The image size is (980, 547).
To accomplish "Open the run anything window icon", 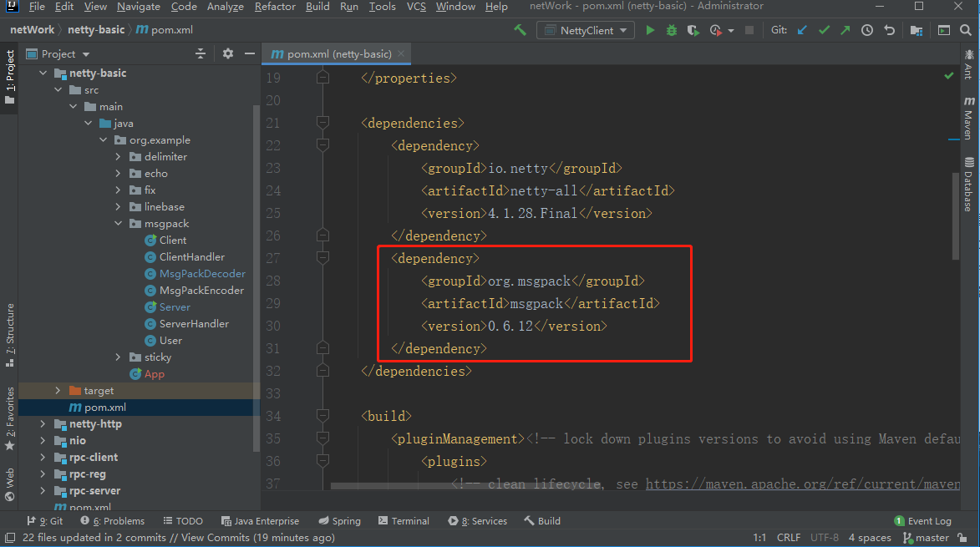I will pyautogui.click(x=944, y=30).
